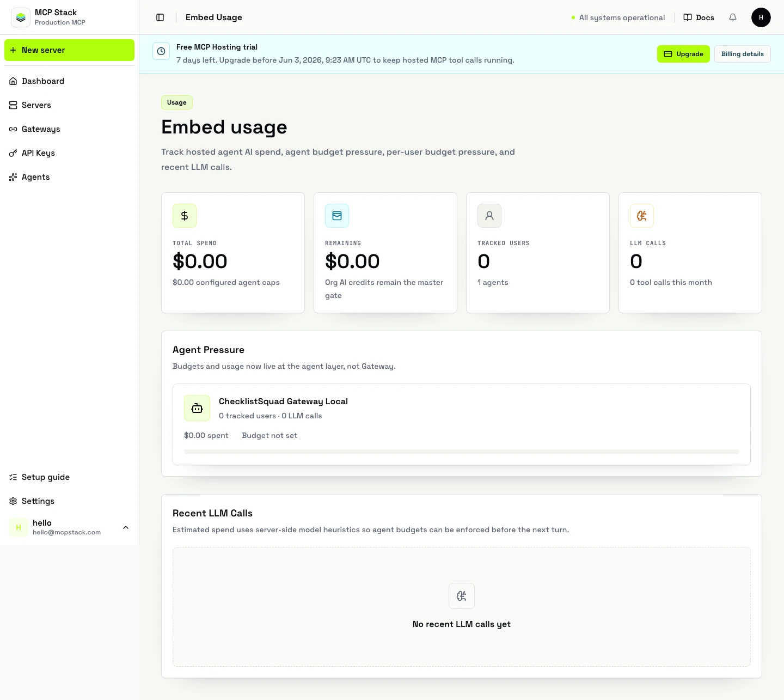Click "0 tracked users · 0 LLM calls" text
This screenshot has height=700, width=784.
point(271,416)
